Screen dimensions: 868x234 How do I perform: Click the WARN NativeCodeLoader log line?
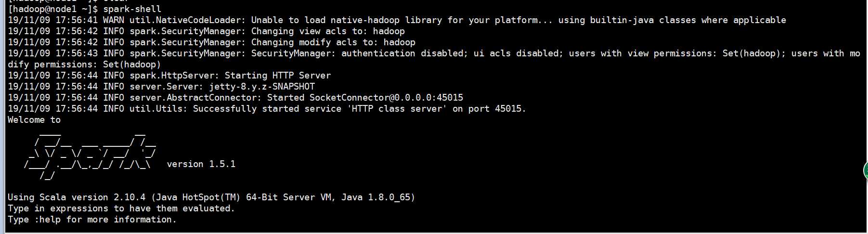click(397, 20)
